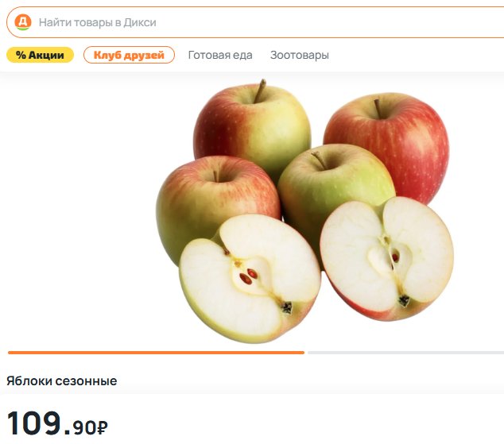The image size is (504, 444).
Task: Open the 'Яблоки сезонные' product title
Action: click(x=62, y=381)
